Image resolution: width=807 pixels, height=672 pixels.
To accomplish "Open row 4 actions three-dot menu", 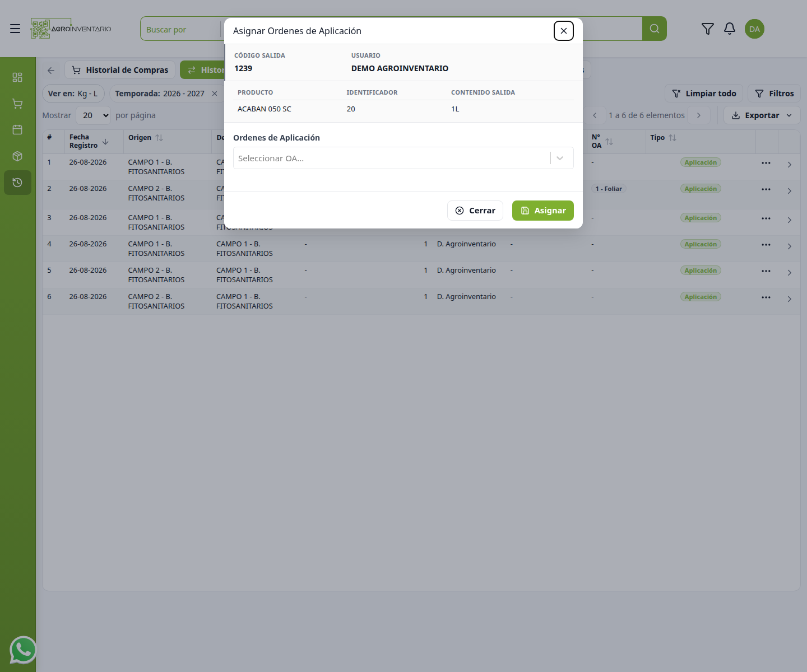I will [766, 245].
